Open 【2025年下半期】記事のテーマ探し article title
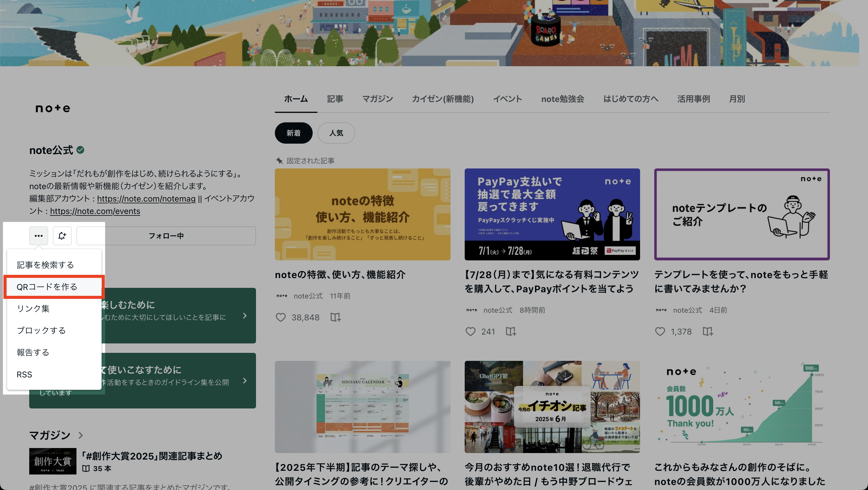The image size is (868, 490). [x=362, y=474]
